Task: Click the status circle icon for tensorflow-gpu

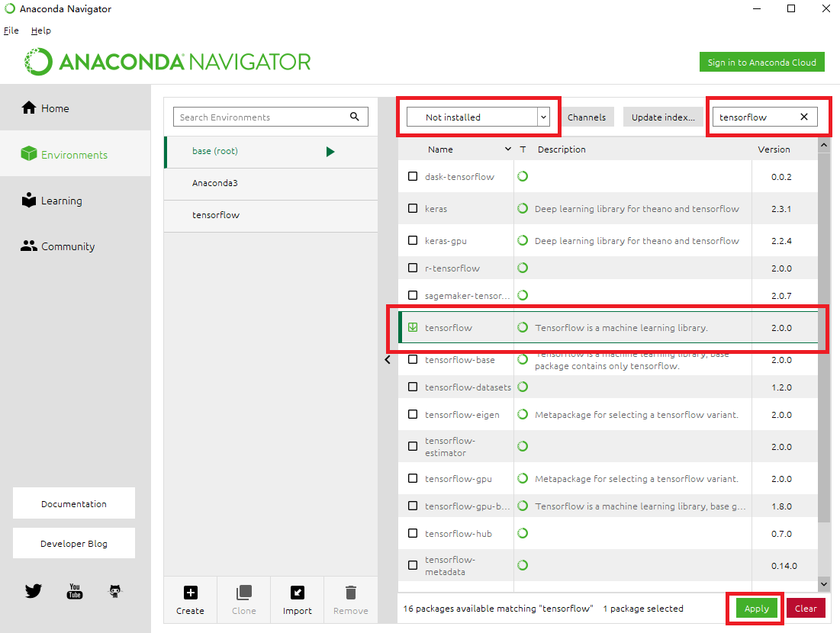Action: (x=523, y=478)
